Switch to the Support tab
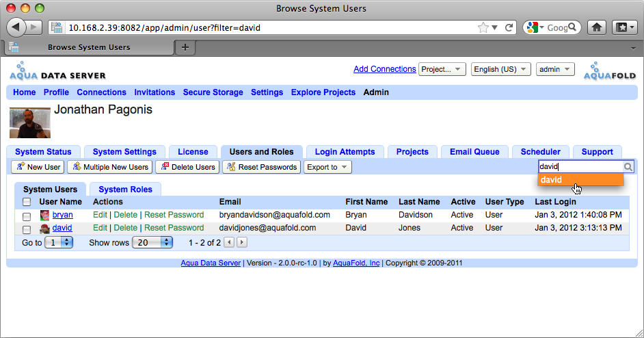Screen dimensions: 644x338 (598, 152)
